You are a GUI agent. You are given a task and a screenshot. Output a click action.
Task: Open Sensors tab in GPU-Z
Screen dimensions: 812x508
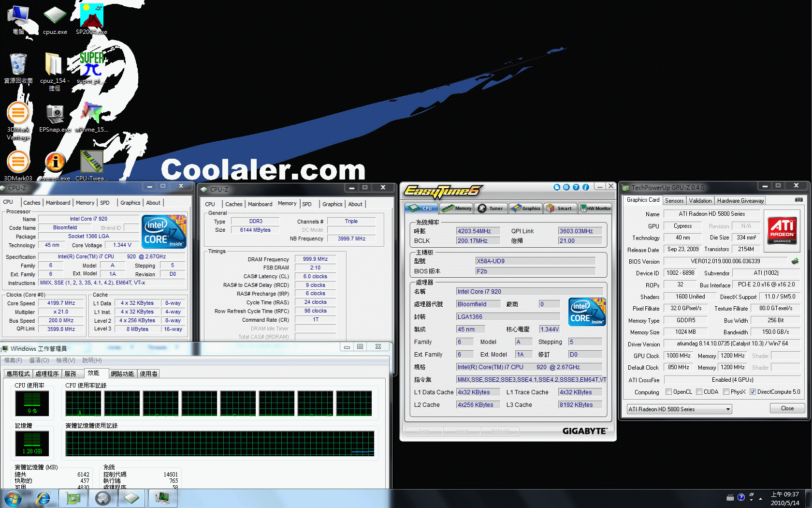click(674, 201)
